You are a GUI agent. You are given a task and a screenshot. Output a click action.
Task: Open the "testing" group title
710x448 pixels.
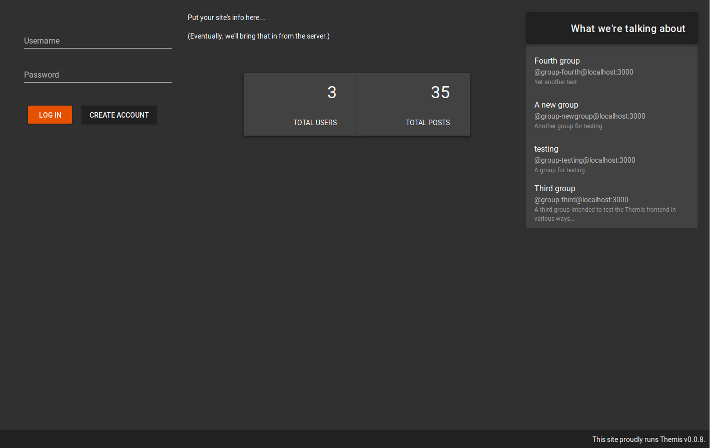(546, 149)
